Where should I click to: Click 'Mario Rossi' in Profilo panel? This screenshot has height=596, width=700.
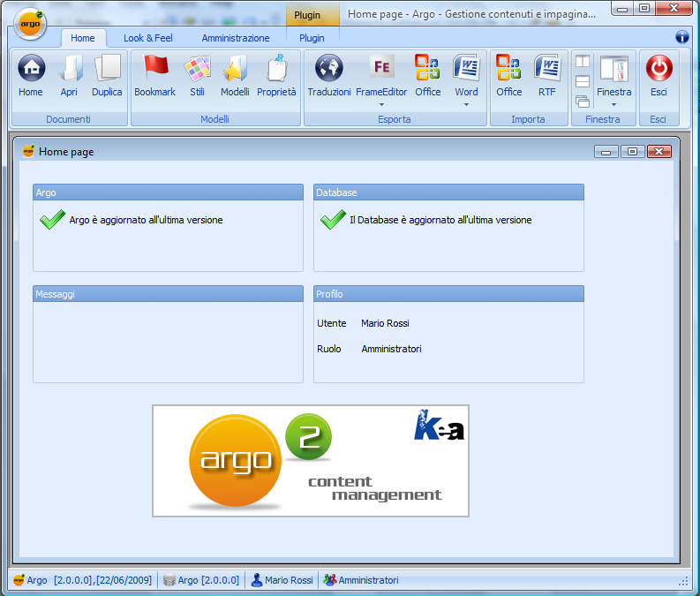[x=385, y=323]
